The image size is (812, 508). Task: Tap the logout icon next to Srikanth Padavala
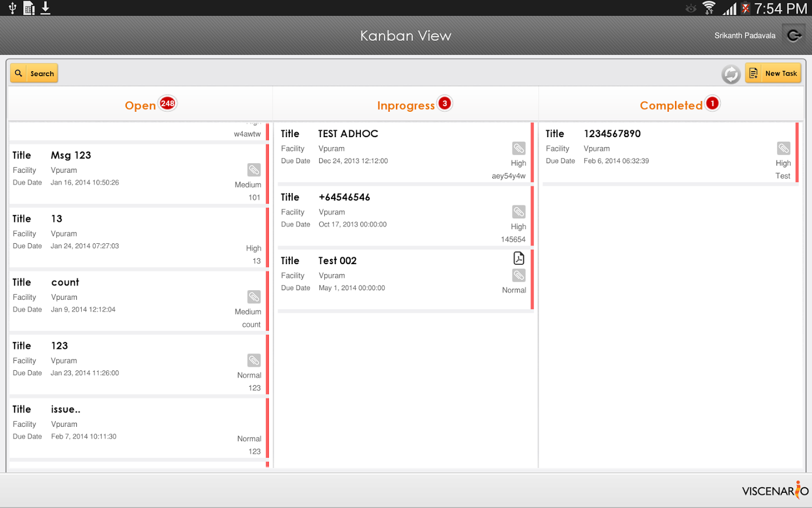pos(794,36)
